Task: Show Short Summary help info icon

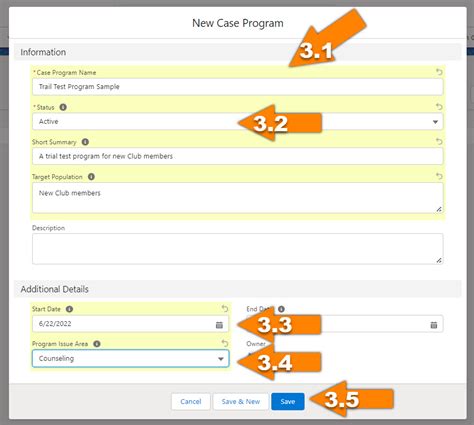Action: tap(85, 142)
